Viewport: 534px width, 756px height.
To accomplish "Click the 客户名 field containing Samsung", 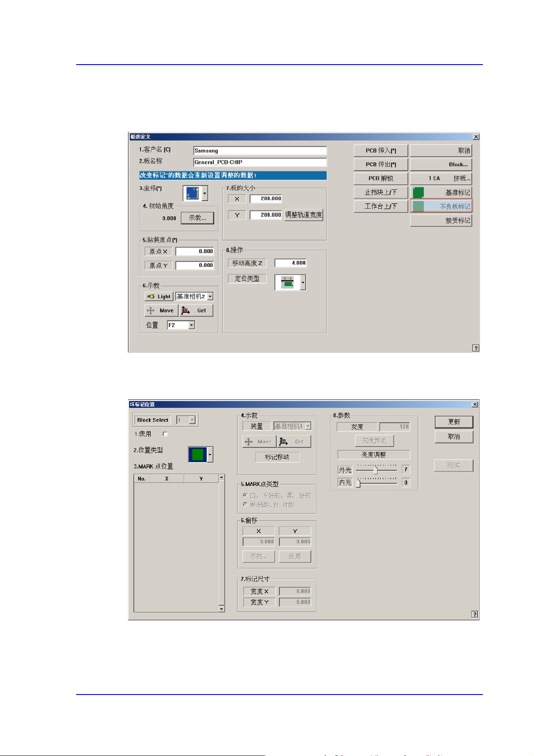I will 260,151.
